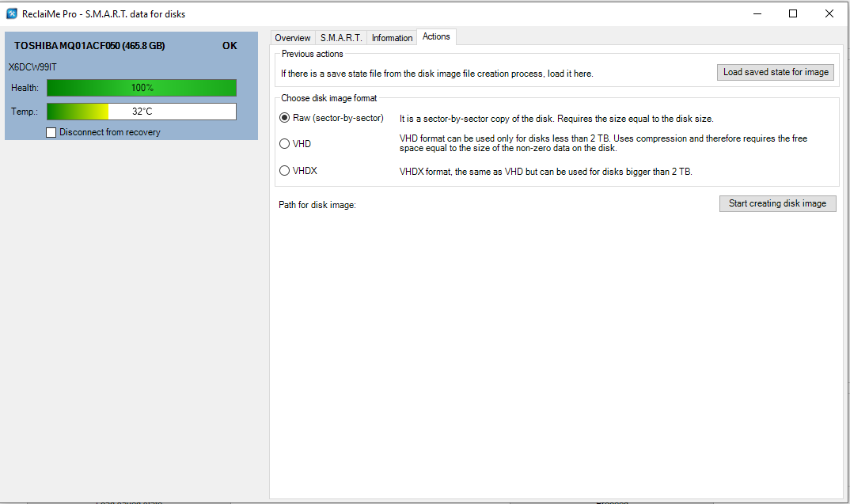Minimize the ReclaiMe Pro window
Image resolution: width=850 pixels, height=504 pixels.
pos(757,13)
